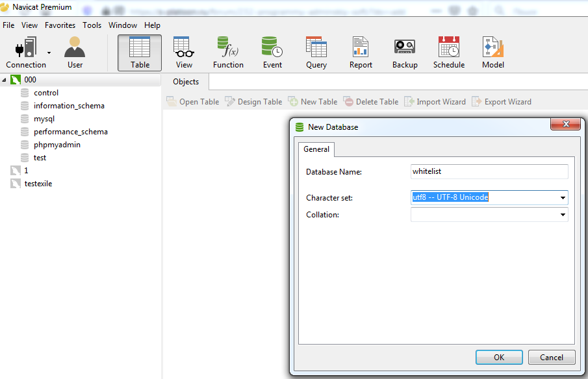Cancel the New Database dialog
Viewport: 588px width, 379px height.
(551, 358)
